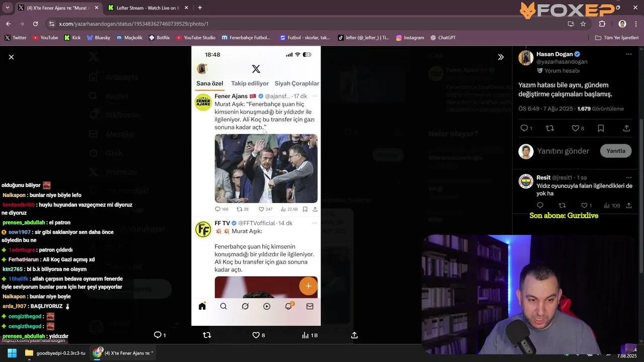Reply to Resit's comment

(x=540, y=205)
